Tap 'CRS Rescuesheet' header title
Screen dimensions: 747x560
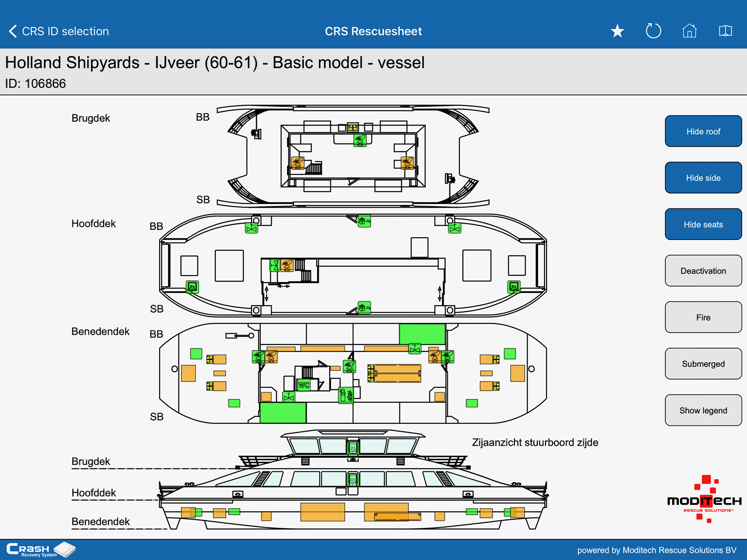point(373,31)
